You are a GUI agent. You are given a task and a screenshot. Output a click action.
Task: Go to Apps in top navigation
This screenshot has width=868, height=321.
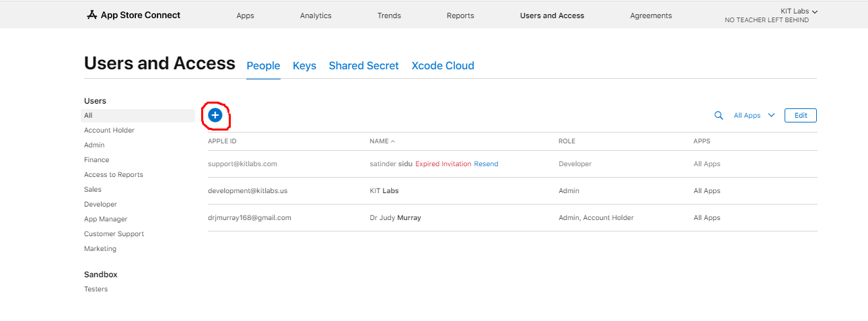click(246, 15)
